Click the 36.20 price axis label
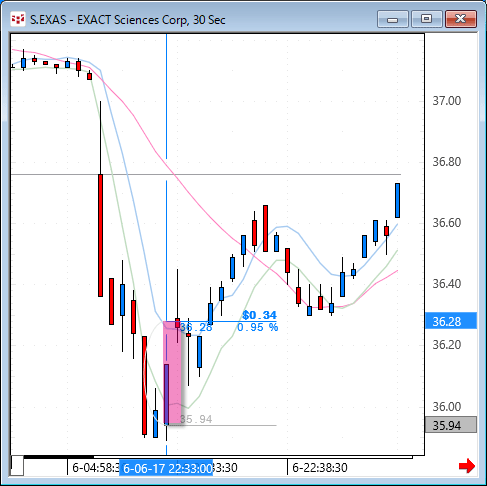This screenshot has width=487, height=486. click(x=447, y=344)
